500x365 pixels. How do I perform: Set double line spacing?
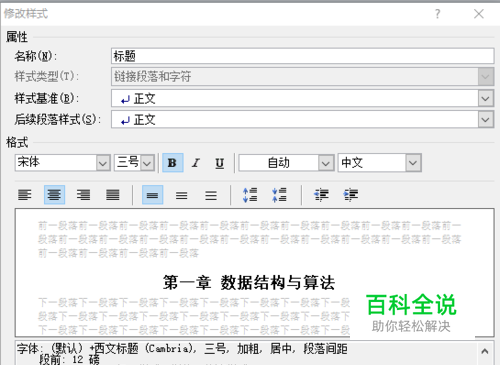(x=211, y=195)
